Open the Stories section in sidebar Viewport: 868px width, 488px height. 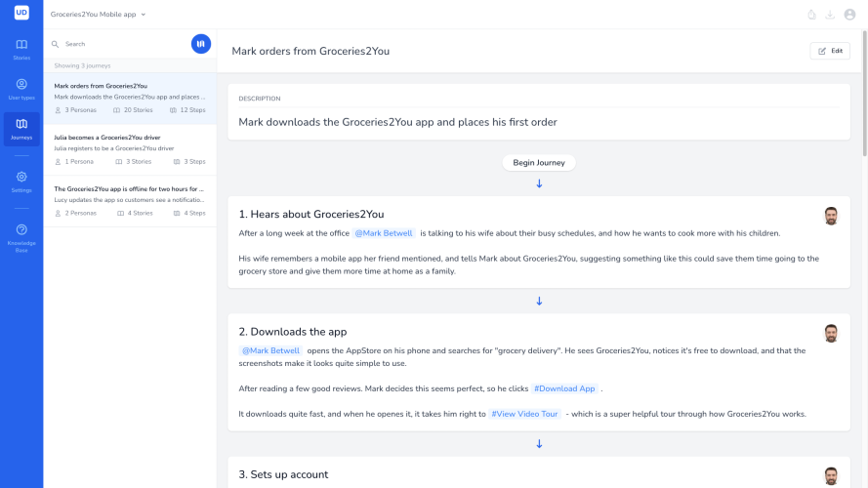click(21, 49)
